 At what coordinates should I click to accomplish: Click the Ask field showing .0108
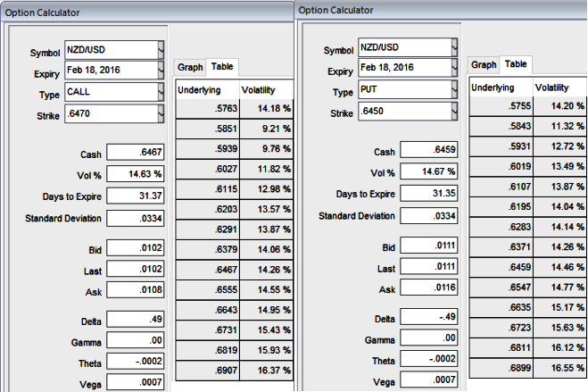131,290
